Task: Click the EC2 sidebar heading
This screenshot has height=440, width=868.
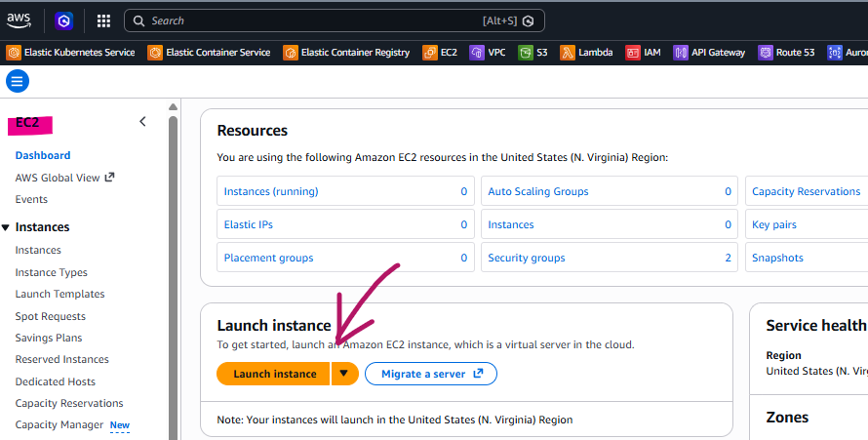Action: (27, 122)
